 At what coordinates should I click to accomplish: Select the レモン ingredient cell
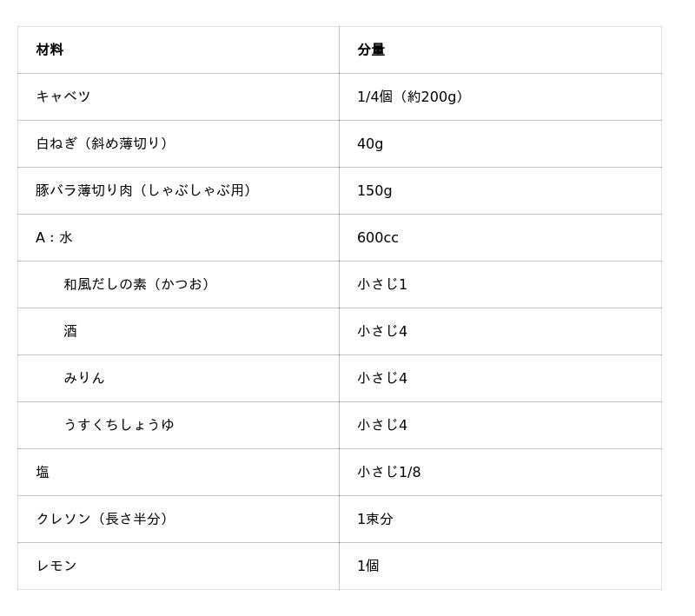(56, 566)
